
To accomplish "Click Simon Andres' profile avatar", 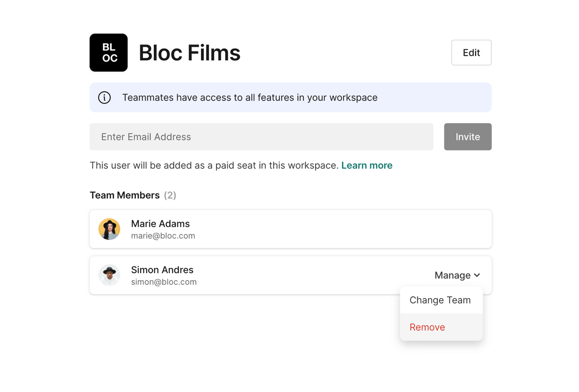I will [109, 275].
